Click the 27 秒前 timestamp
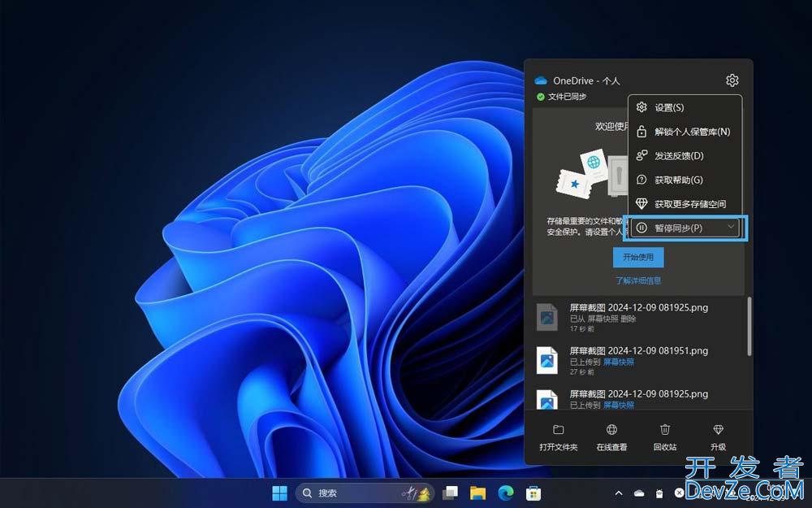 (582, 371)
